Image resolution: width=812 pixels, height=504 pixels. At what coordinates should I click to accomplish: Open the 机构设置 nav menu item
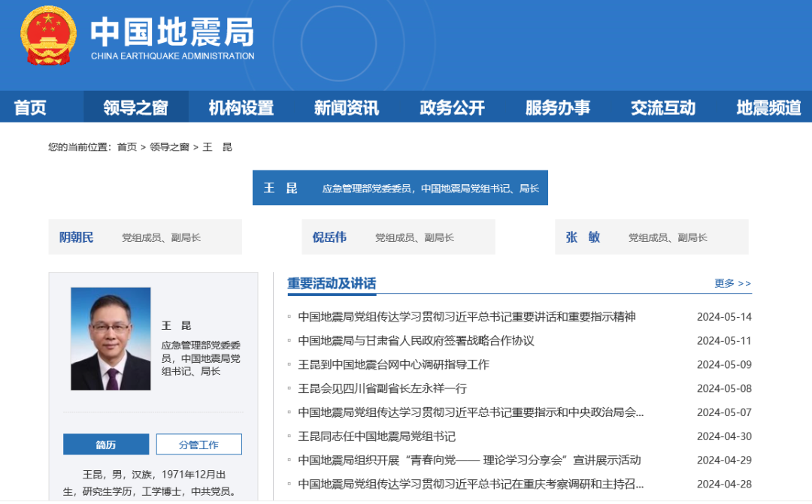(x=241, y=107)
